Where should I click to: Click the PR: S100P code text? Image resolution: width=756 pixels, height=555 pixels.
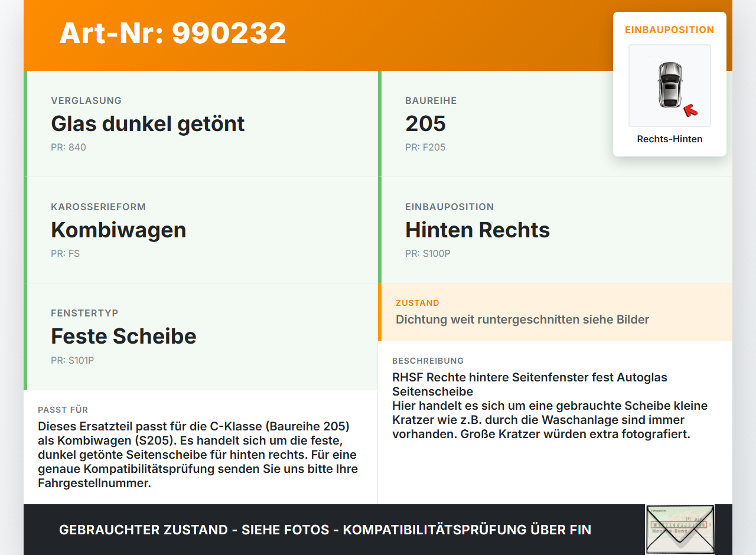pos(427,253)
